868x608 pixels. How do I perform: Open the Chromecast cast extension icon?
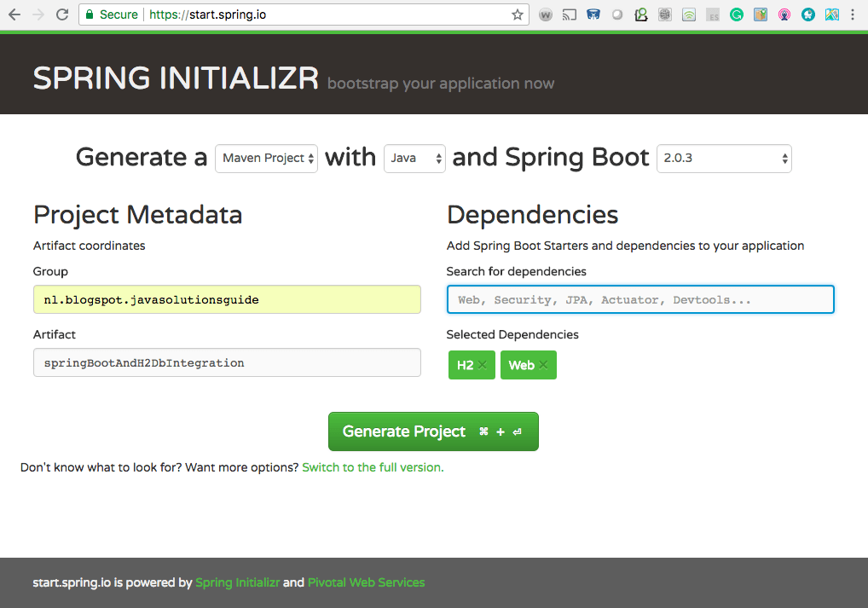click(x=569, y=15)
